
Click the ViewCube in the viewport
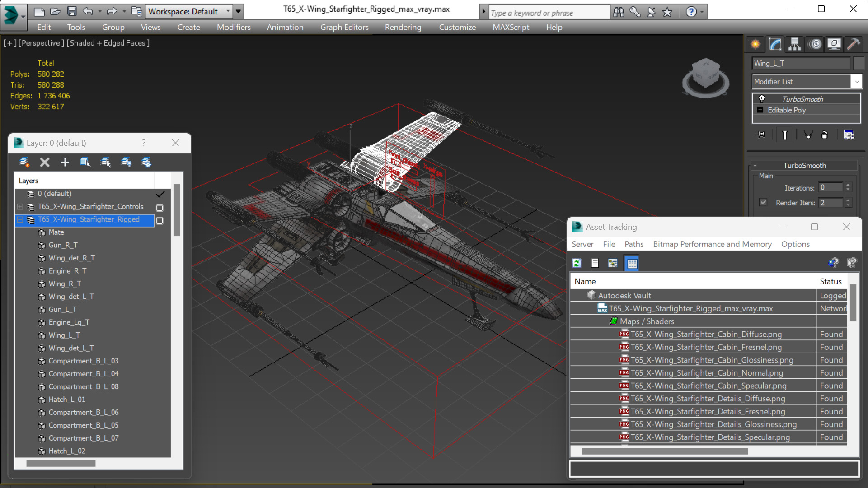point(705,78)
